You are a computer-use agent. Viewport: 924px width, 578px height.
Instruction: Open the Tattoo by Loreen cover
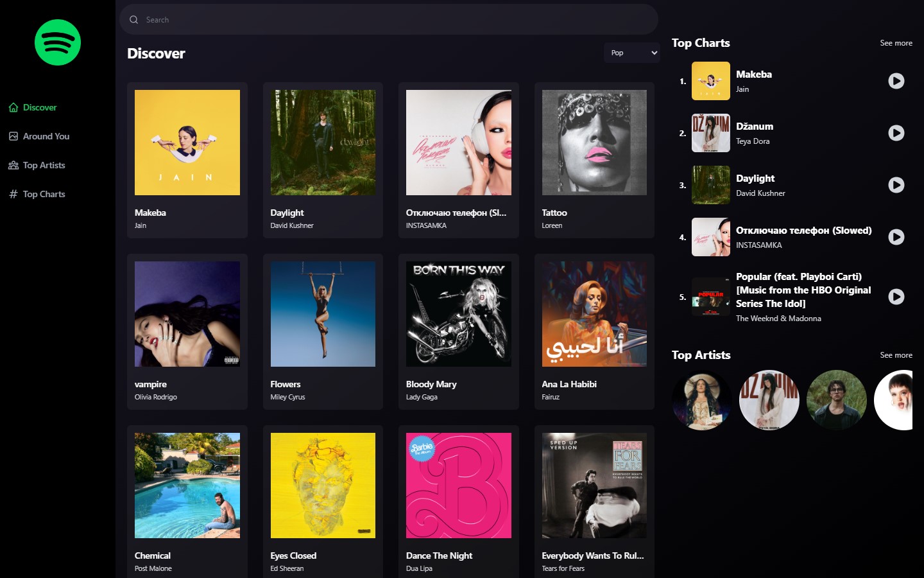(x=594, y=143)
